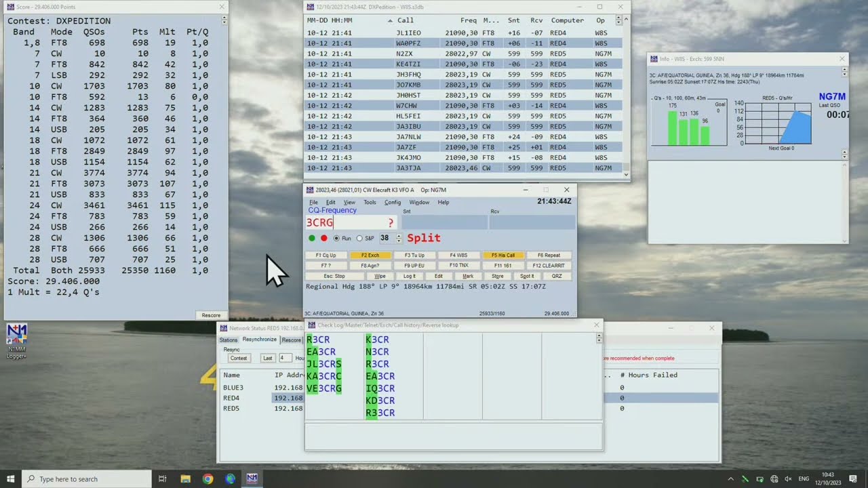The width and height of the screenshot is (868, 488).
Task: Click N1MM icon in Check window title bar
Action: [311, 325]
